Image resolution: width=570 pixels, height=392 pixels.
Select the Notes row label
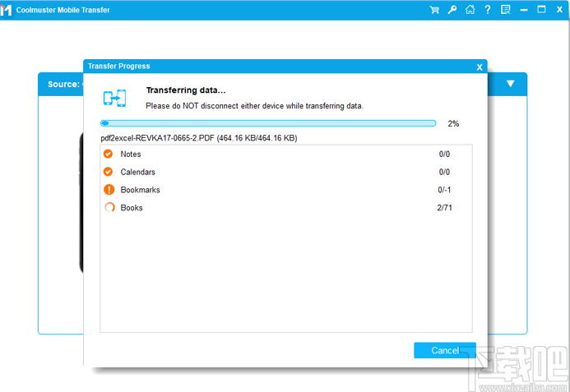(x=131, y=154)
